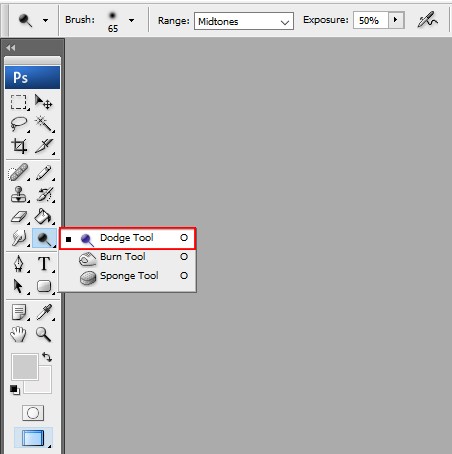Activate the Crop tool
This screenshot has height=454, width=452.
(19, 146)
